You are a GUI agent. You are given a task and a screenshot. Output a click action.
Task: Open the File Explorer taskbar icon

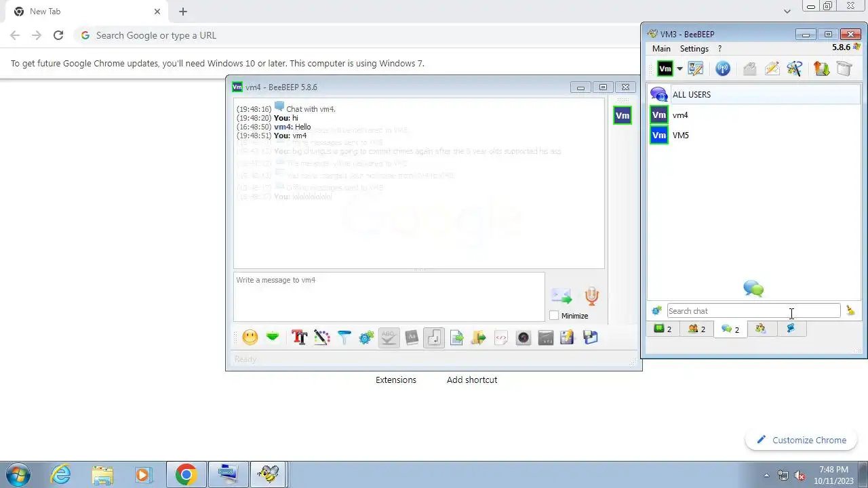click(102, 474)
